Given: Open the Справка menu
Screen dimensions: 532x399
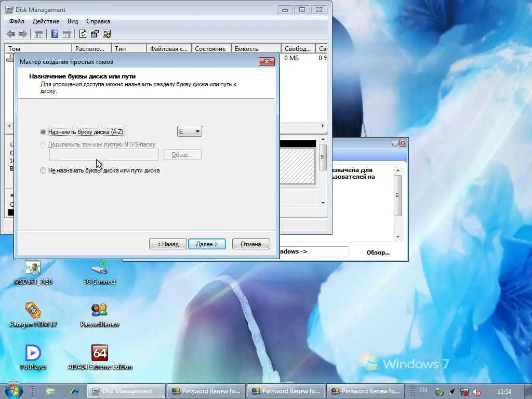Looking at the screenshot, I should point(98,21).
